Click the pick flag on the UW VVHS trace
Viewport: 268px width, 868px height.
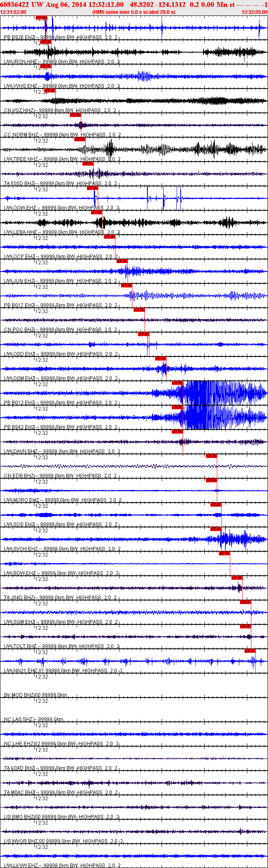[46, 66]
